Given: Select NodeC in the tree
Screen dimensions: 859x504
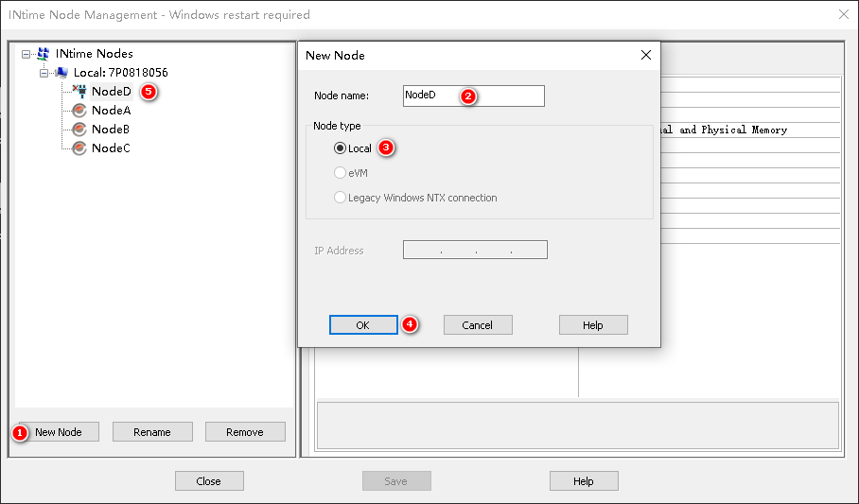Looking at the screenshot, I should [x=111, y=148].
